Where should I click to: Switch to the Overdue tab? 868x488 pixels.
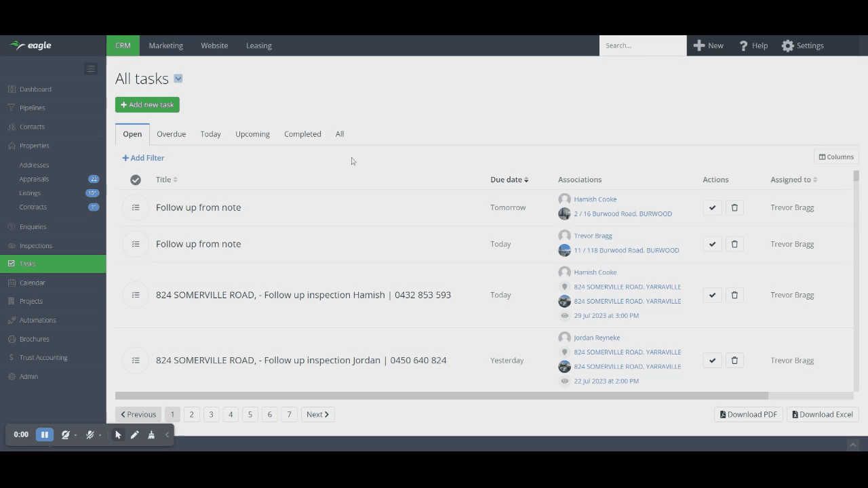171,134
